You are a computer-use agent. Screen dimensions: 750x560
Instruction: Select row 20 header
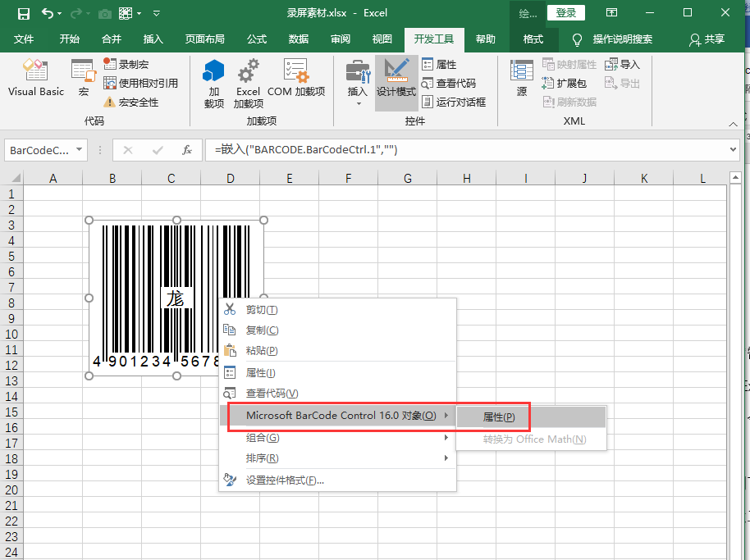click(11, 490)
